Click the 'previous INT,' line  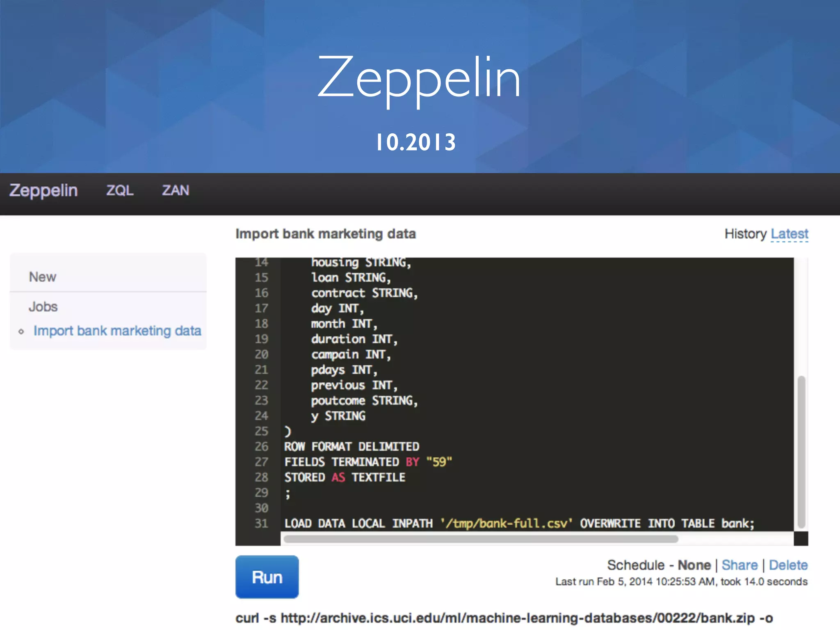354,385
